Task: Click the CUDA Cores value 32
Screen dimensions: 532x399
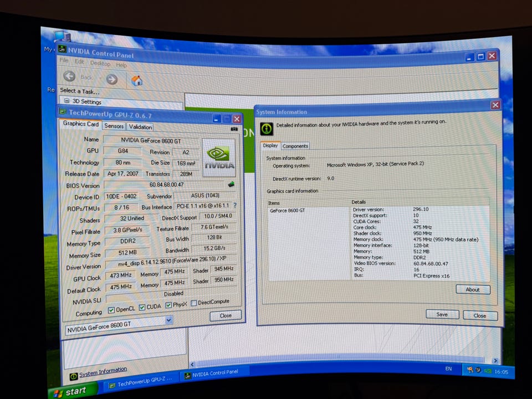Action: (x=416, y=221)
